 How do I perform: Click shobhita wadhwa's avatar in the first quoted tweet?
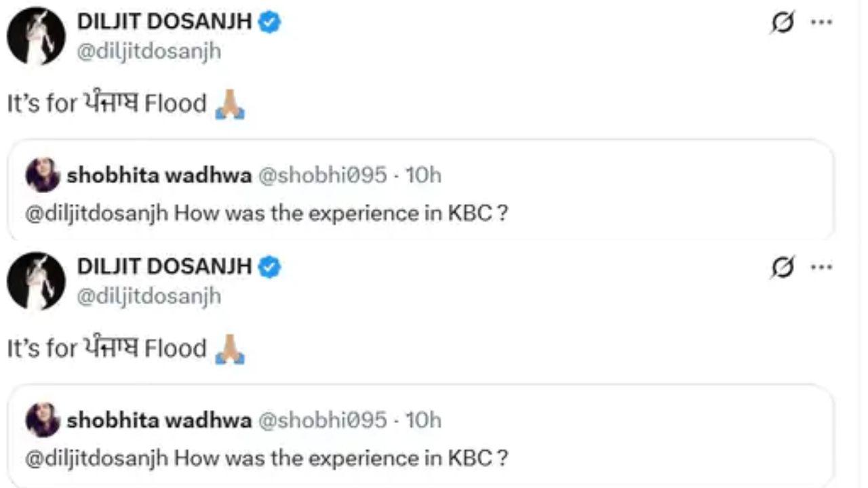(43, 176)
